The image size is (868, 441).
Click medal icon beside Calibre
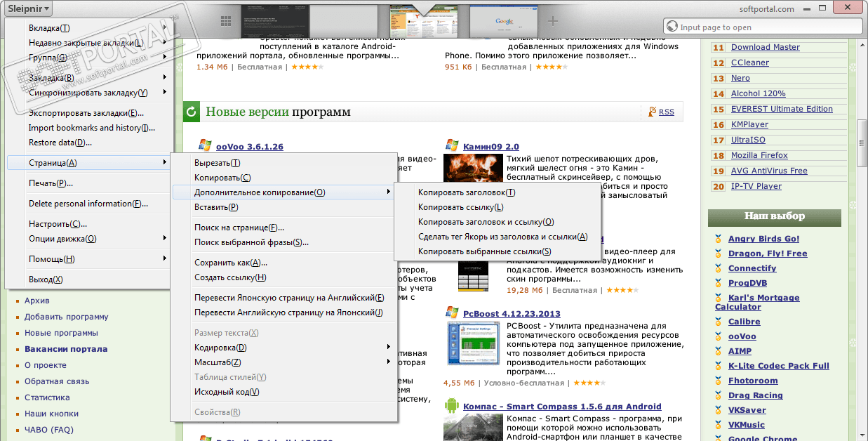click(718, 322)
